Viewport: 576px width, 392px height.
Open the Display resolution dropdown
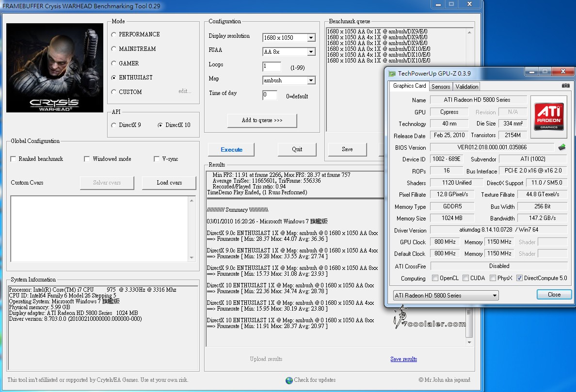click(x=311, y=37)
